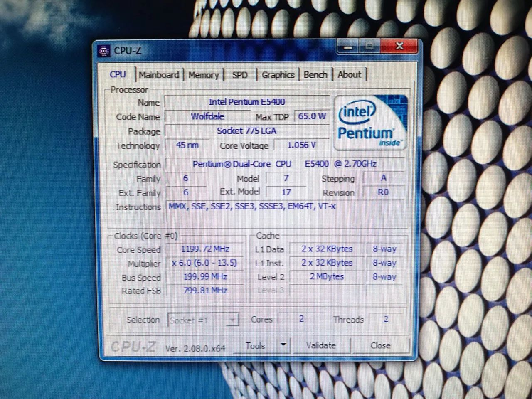This screenshot has width=532, height=399.
Task: Select the SPD tab
Action: [x=240, y=75]
